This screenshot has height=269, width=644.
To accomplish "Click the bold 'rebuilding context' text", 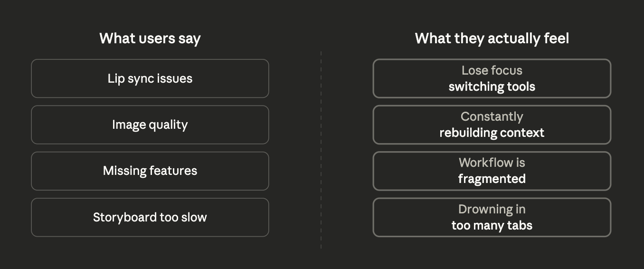I will click(492, 133).
